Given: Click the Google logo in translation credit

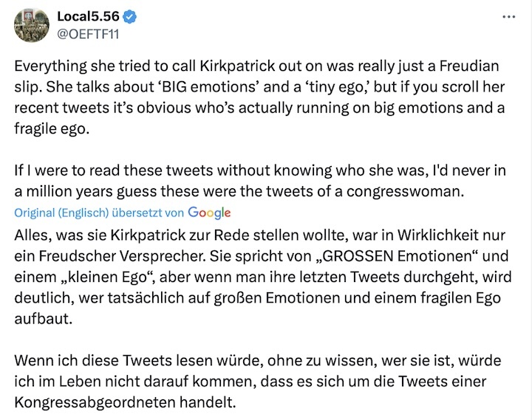Looking at the screenshot, I should 210,213.
